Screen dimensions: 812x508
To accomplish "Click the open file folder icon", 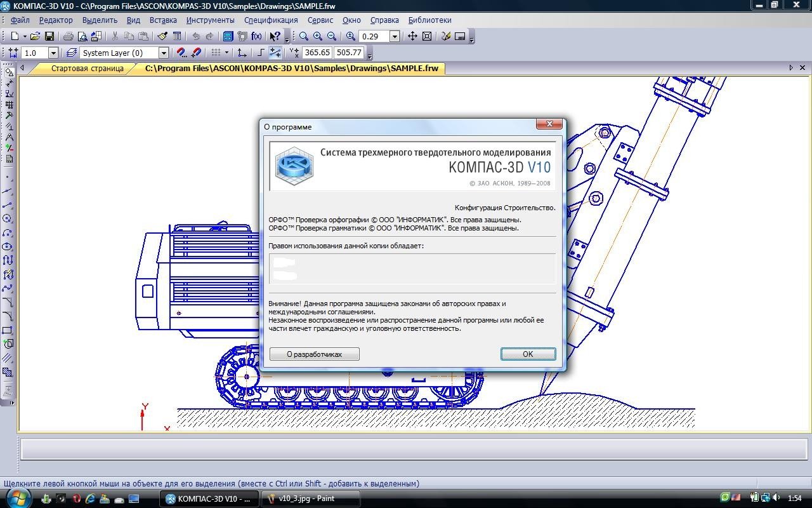I will [x=35, y=37].
